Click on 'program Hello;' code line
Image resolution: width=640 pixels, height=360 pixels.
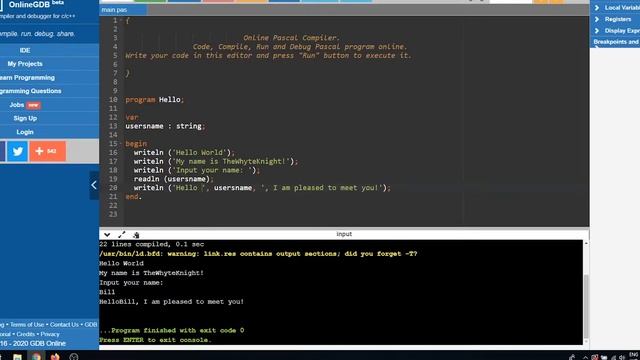[155, 100]
